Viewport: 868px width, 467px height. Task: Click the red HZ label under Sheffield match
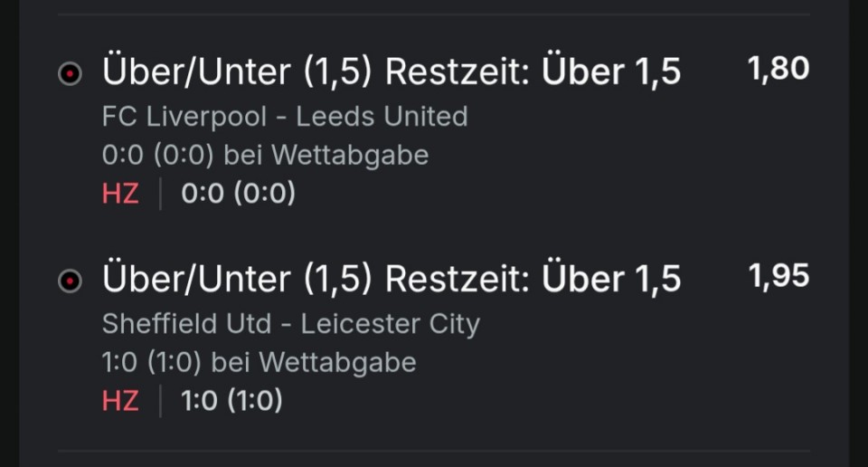pos(120,401)
